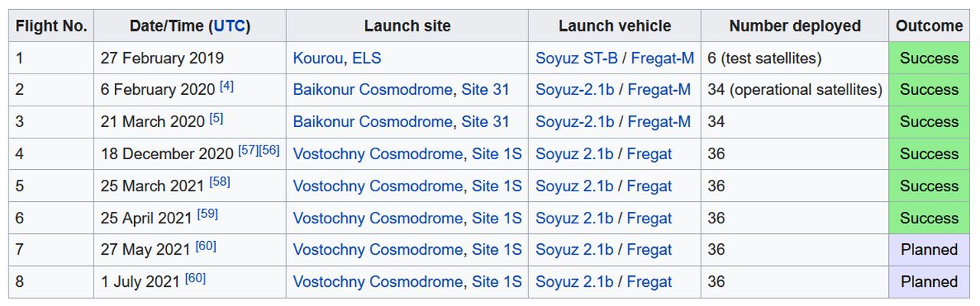The image size is (980, 306).
Task: Click citation [58] next to 25 March 2021
Action: point(220,182)
